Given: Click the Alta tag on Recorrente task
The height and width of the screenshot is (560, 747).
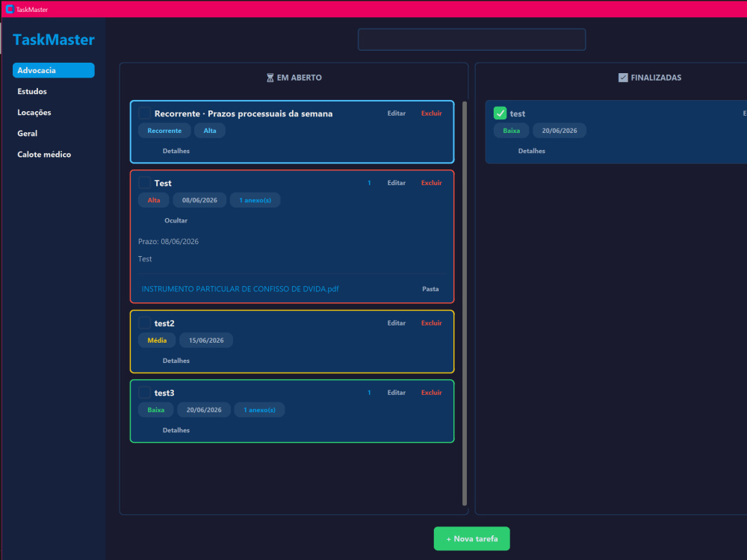Looking at the screenshot, I should click(210, 131).
